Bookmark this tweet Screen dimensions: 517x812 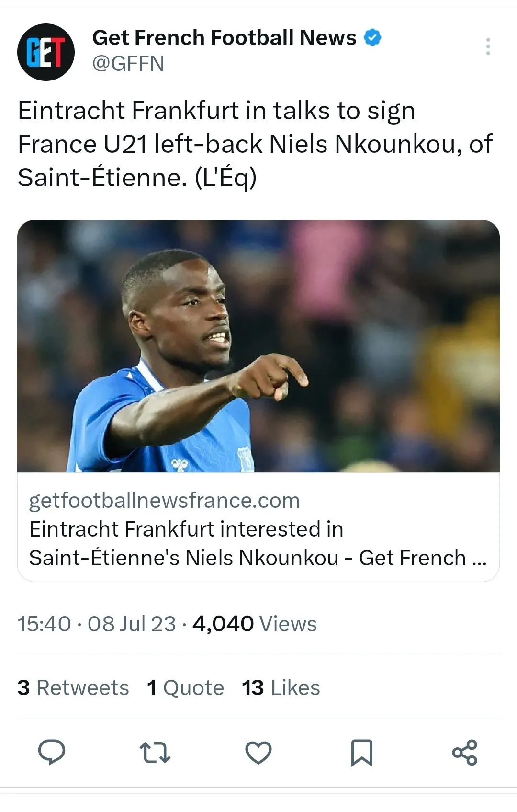click(x=361, y=753)
